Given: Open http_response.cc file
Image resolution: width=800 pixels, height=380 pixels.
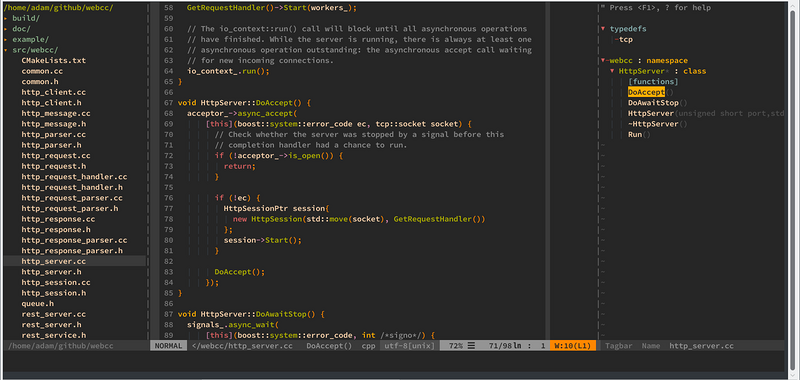Looking at the screenshot, I should [58, 219].
